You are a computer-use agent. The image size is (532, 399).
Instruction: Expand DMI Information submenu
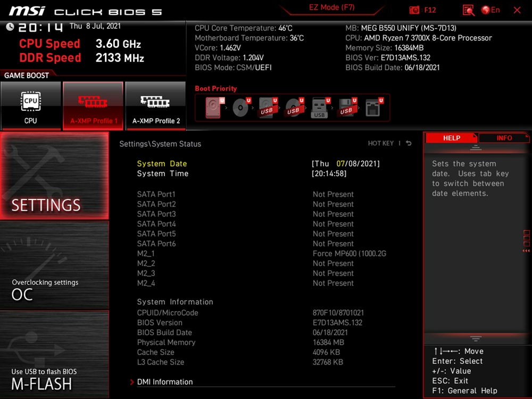pyautogui.click(x=165, y=382)
